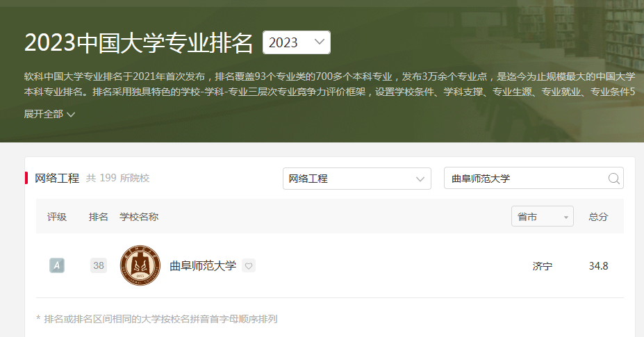
Task: Click the 济宁 city cell
Action: tap(543, 266)
